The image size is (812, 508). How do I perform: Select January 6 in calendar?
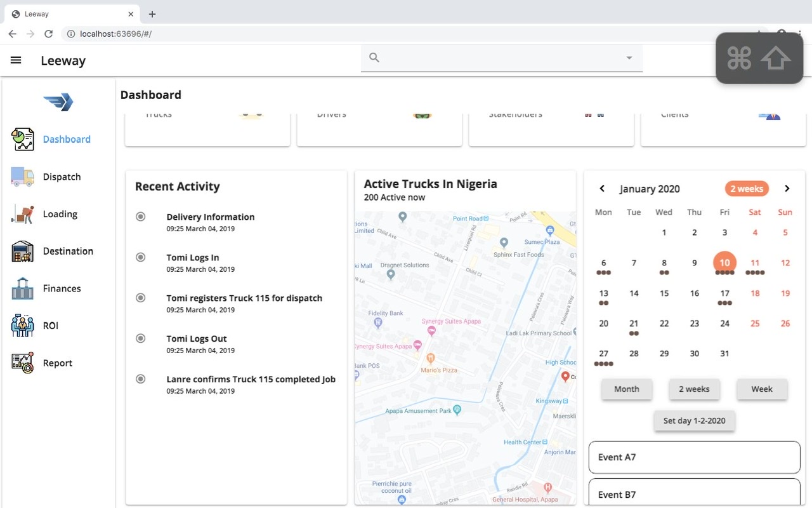click(x=603, y=263)
